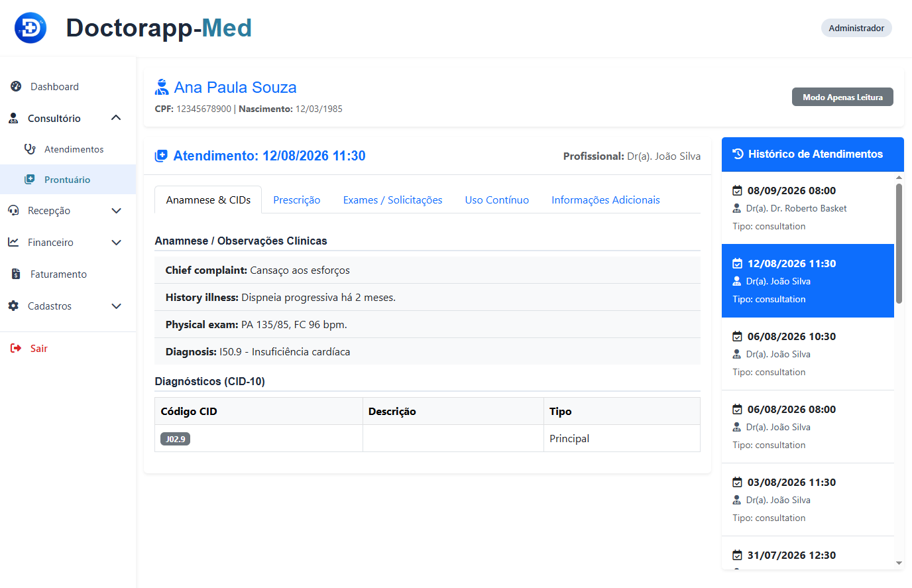Click the patient icon beside Ana Paula Souza
Viewport: 912px width, 588px height.
162,88
